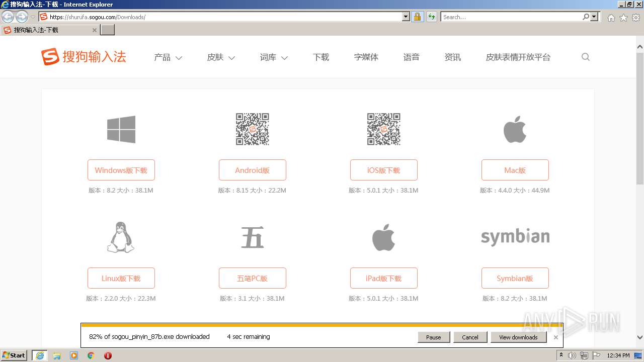Click Mac版 button
Image resolution: width=644 pixels, height=362 pixels.
point(515,170)
